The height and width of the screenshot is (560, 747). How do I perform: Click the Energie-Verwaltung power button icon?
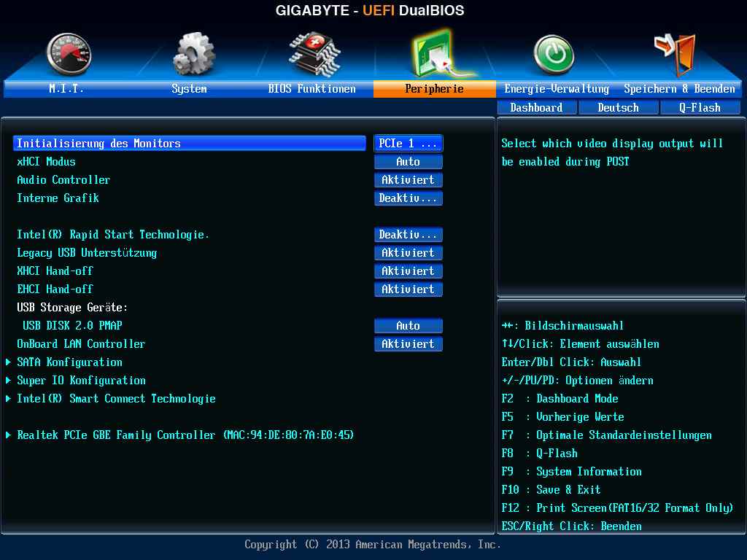554,55
